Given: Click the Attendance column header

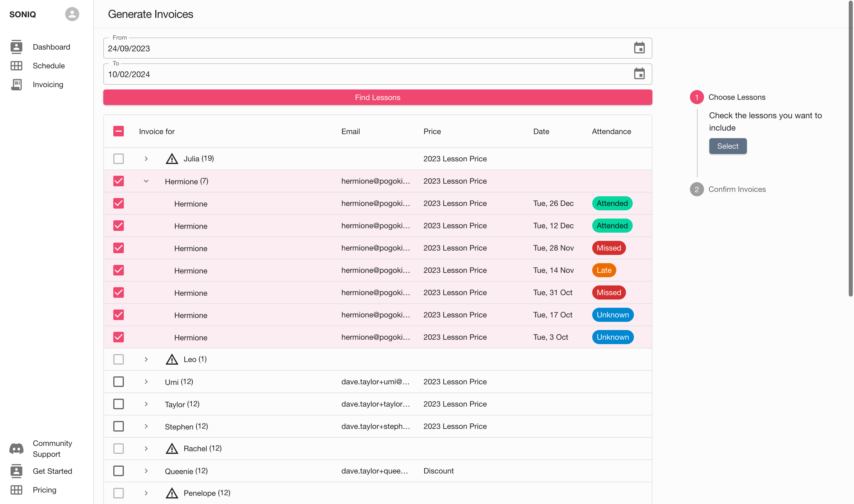Looking at the screenshot, I should [611, 131].
